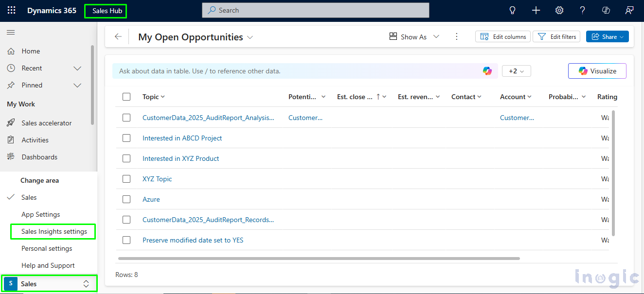Click the Edit filters button
Image resolution: width=644 pixels, height=294 pixels.
pos(556,37)
